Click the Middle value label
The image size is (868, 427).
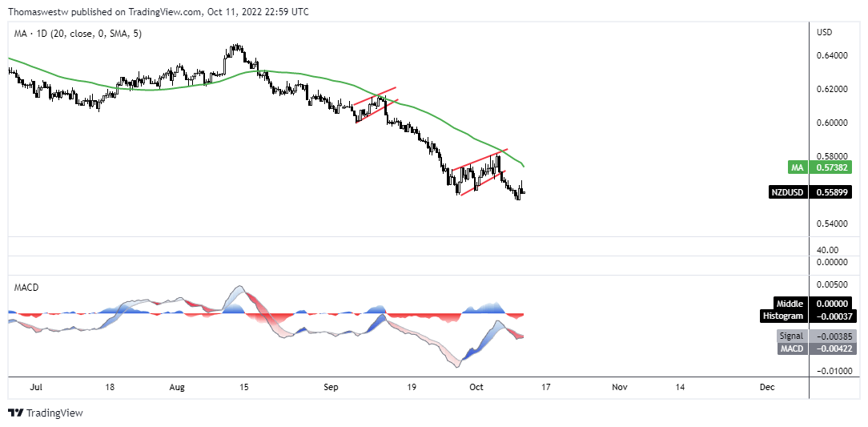point(813,303)
